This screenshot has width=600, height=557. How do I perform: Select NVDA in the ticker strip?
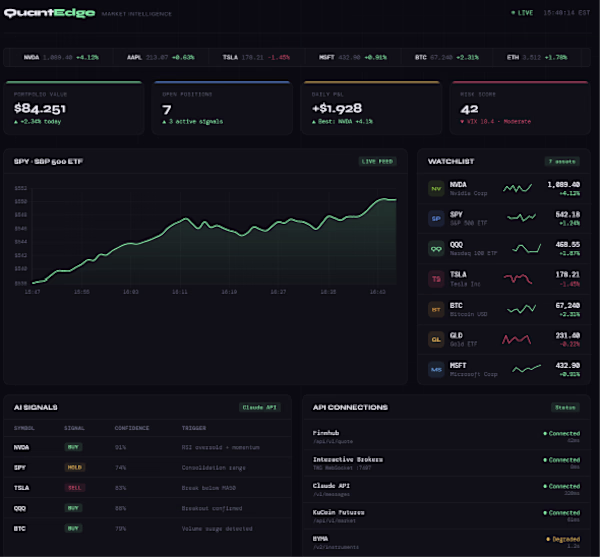(61, 57)
